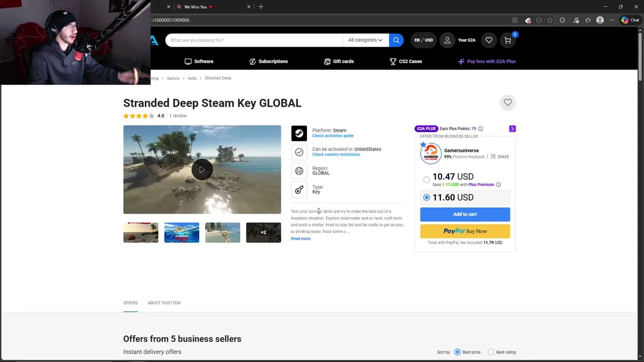
Task: Click the activation checkmark icon
Action: [299, 152]
